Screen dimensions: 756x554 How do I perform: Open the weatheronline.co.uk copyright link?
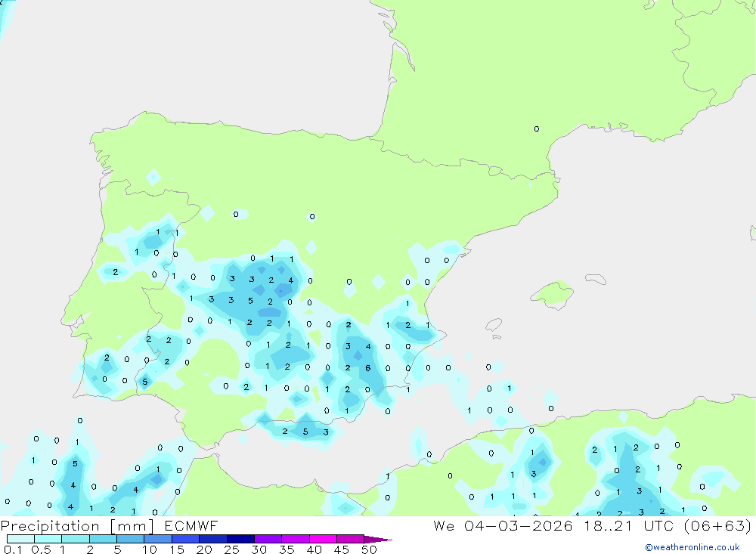pyautogui.click(x=692, y=547)
